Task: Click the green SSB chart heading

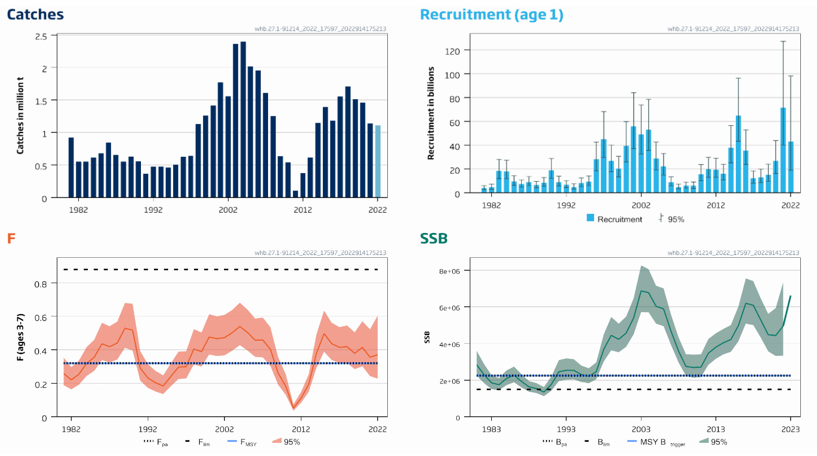Action: [x=436, y=240]
